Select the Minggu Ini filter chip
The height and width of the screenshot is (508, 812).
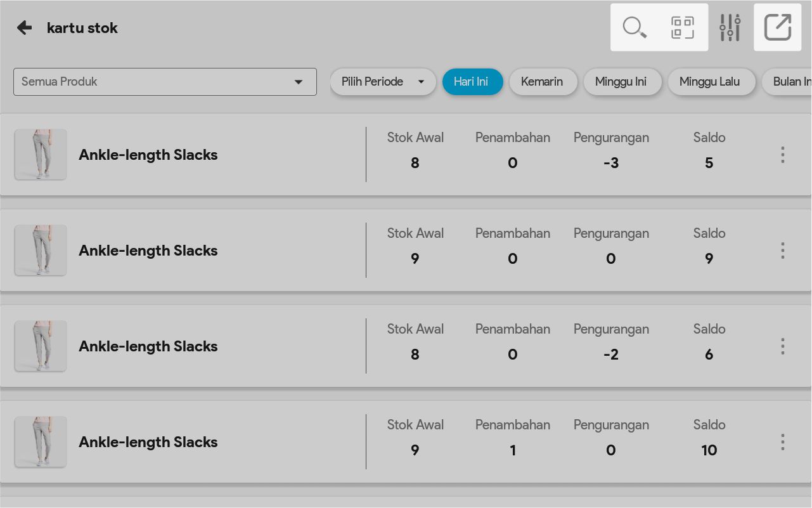pos(622,82)
